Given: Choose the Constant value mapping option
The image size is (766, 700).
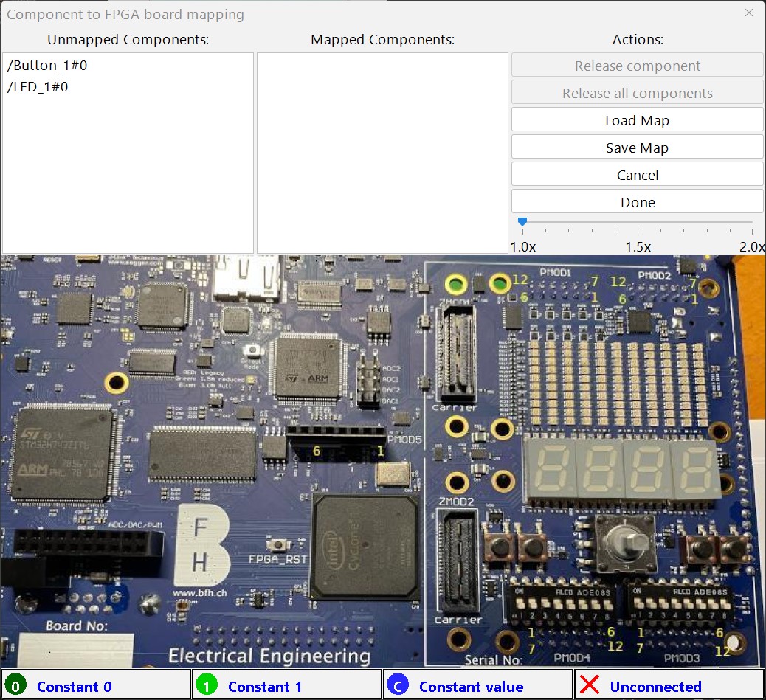Looking at the screenshot, I should pos(478,686).
